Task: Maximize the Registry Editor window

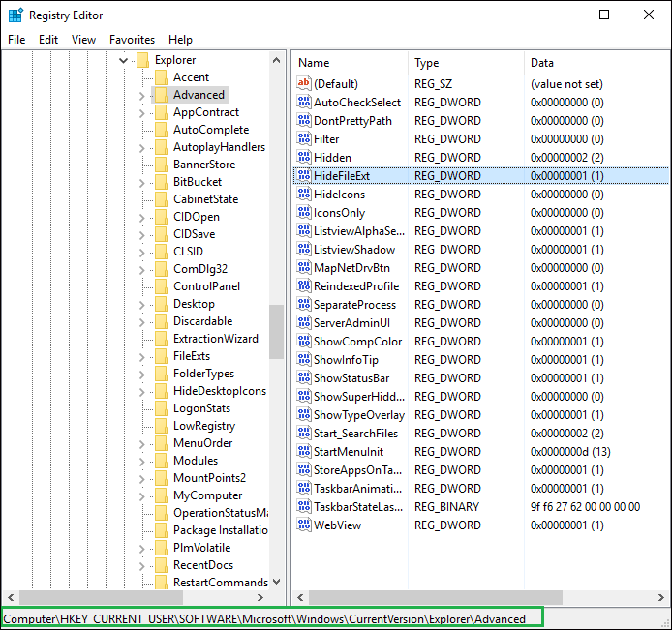Action: point(604,15)
